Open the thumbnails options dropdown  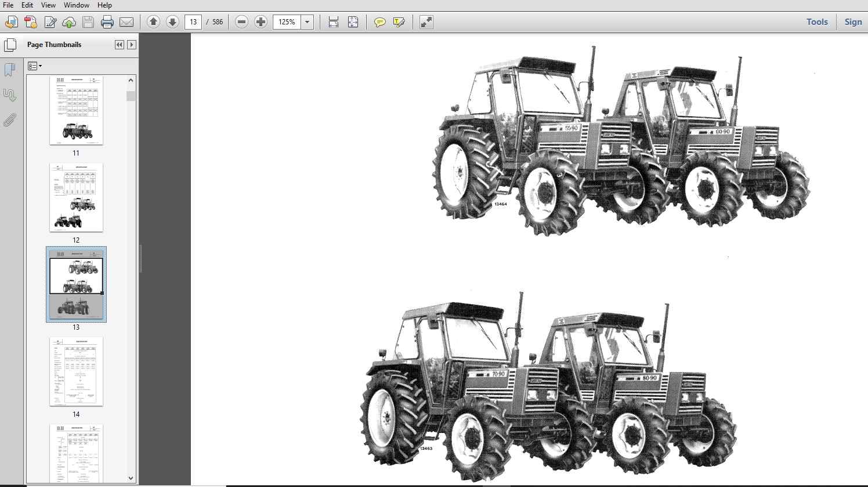(35, 66)
